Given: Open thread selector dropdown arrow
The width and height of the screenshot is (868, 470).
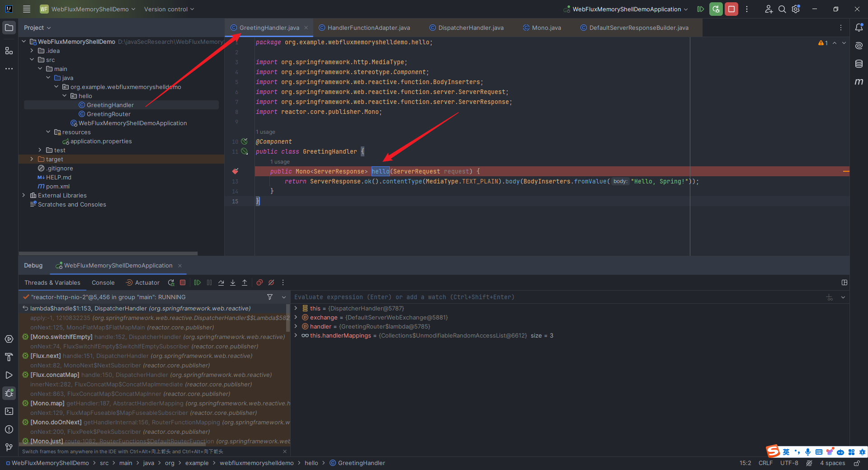Looking at the screenshot, I should point(284,297).
